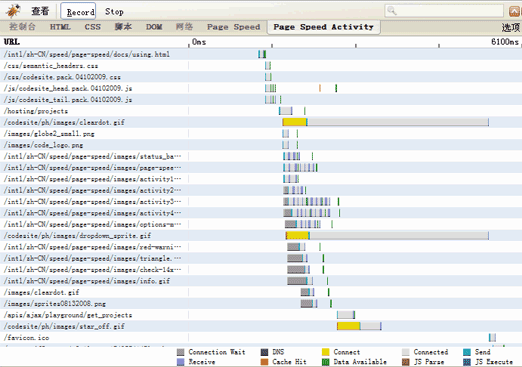Image resolution: width=522 pixels, height=367 pixels.
Task: Click the Firebug search input field
Action: click(x=444, y=11)
